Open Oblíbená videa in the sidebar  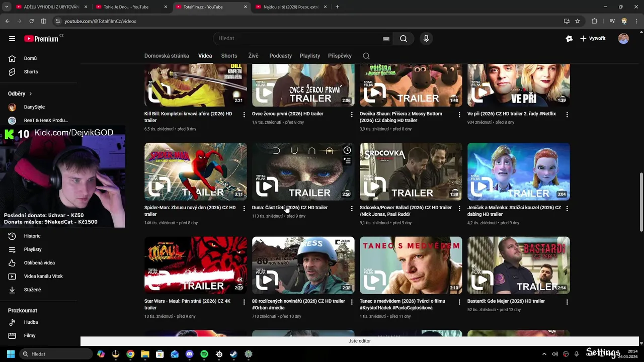tap(40, 263)
